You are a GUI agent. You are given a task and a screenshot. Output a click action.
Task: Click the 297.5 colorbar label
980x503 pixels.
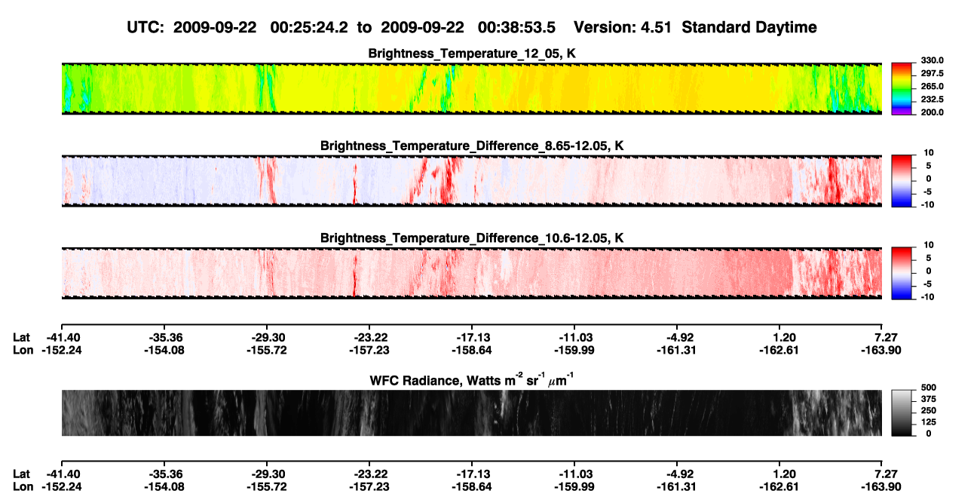point(933,73)
